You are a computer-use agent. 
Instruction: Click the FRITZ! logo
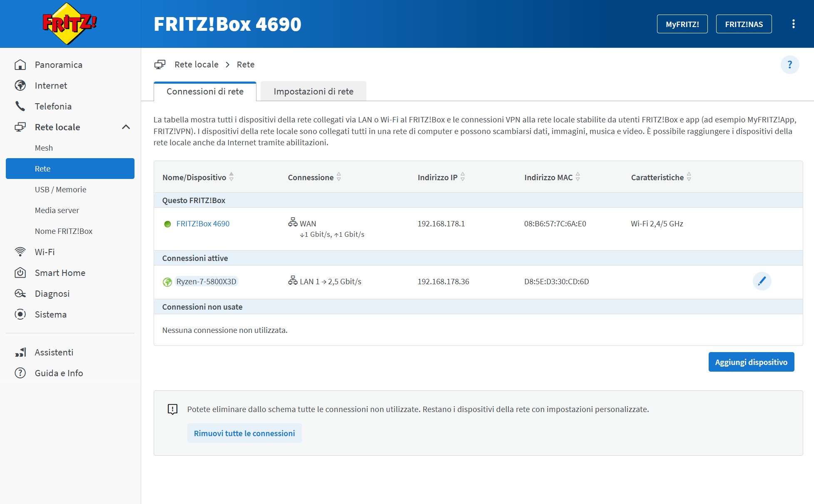coord(70,24)
